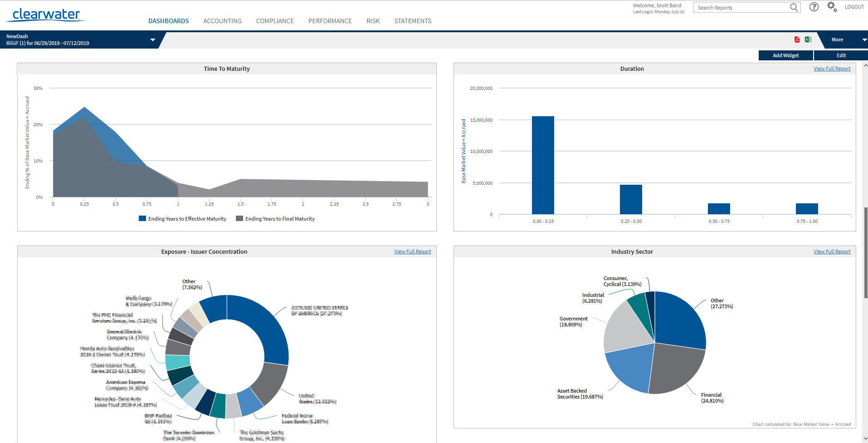Click the Consumer, Cyclical (3.139%) label
Viewport: 868px width, 443px height.
coord(622,281)
